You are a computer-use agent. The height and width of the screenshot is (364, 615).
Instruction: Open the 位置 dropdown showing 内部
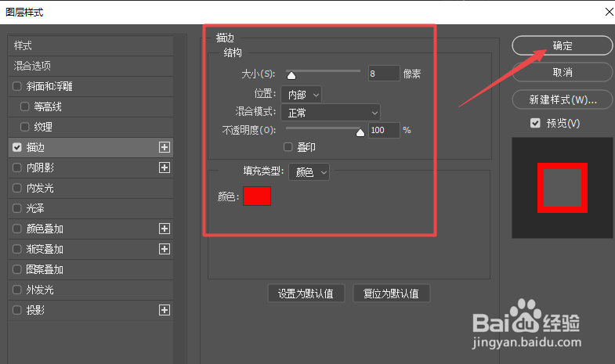(301, 95)
